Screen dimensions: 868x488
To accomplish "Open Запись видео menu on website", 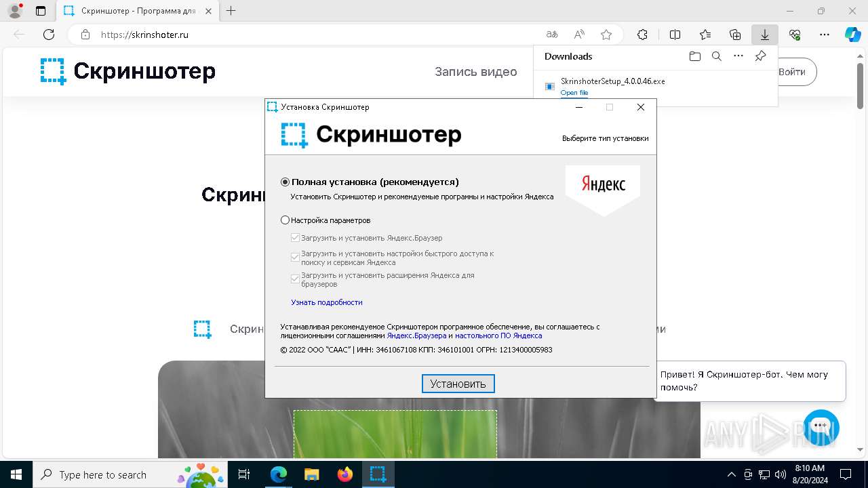I will (476, 72).
